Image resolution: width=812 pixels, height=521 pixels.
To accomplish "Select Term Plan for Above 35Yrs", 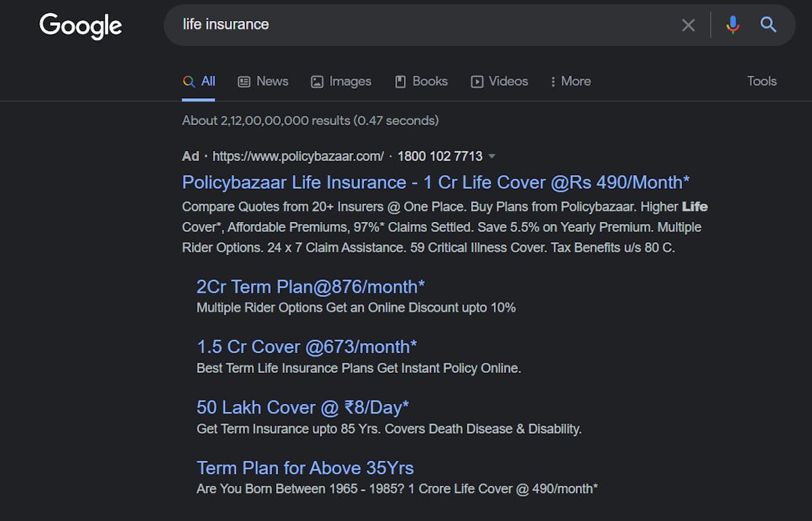I will tap(304, 468).
